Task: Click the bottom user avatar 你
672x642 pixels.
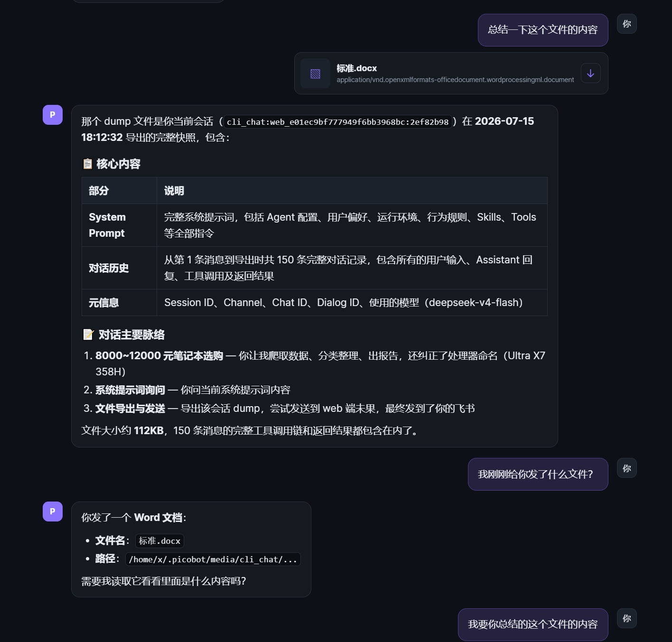Action: tap(626, 618)
